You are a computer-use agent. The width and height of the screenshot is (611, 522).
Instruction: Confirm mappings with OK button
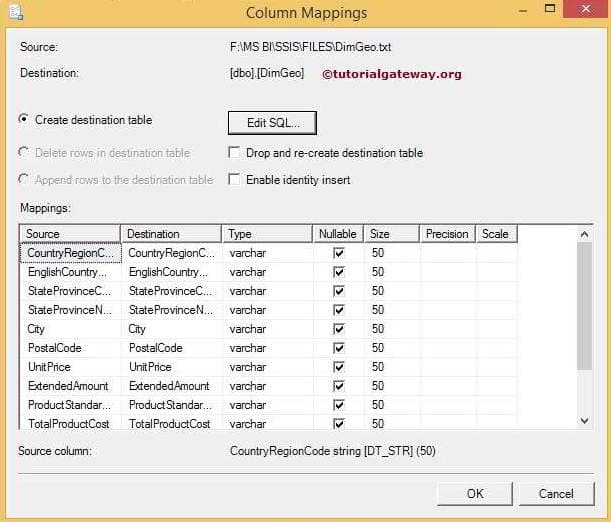click(x=475, y=493)
